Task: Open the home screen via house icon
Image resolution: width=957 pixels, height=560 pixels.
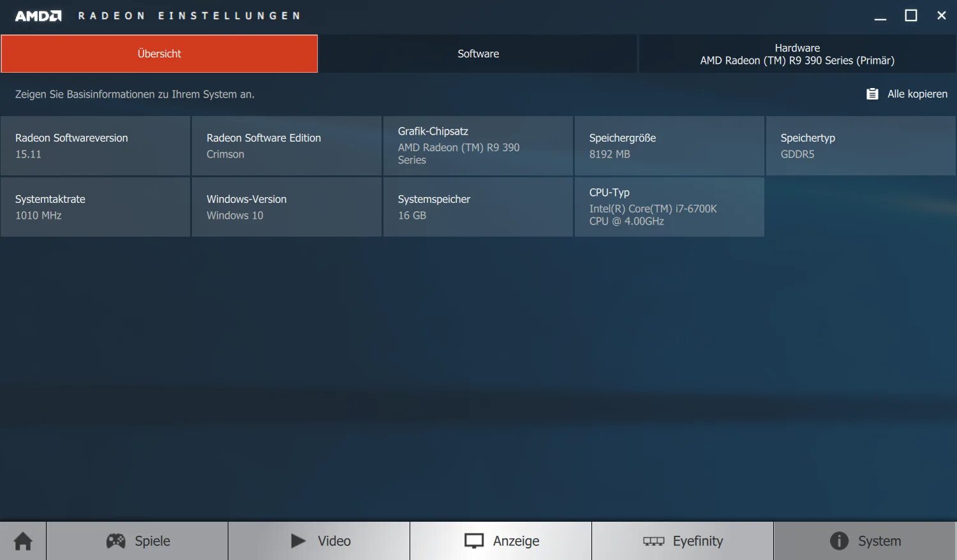Action: [23, 541]
